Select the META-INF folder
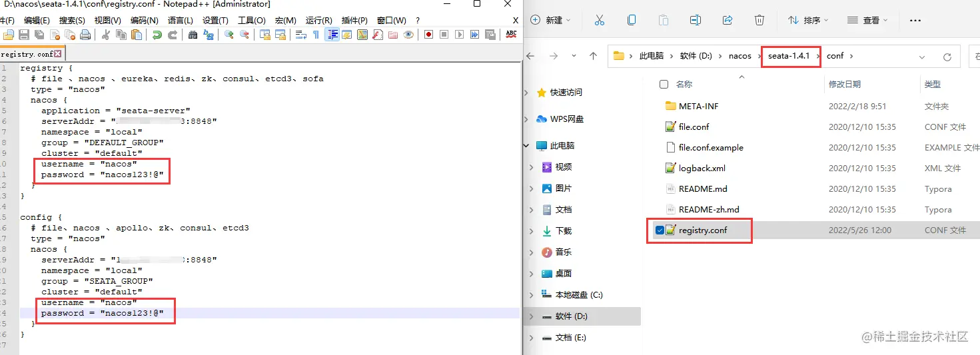This screenshot has width=980, height=355. (698, 106)
